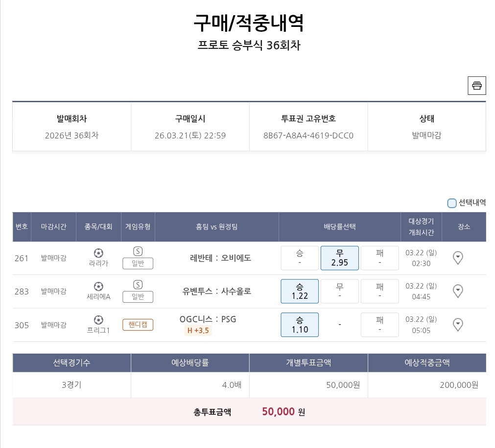The image size is (495, 448).
Task: Click S icon in match 283 row
Action: pyautogui.click(x=138, y=285)
